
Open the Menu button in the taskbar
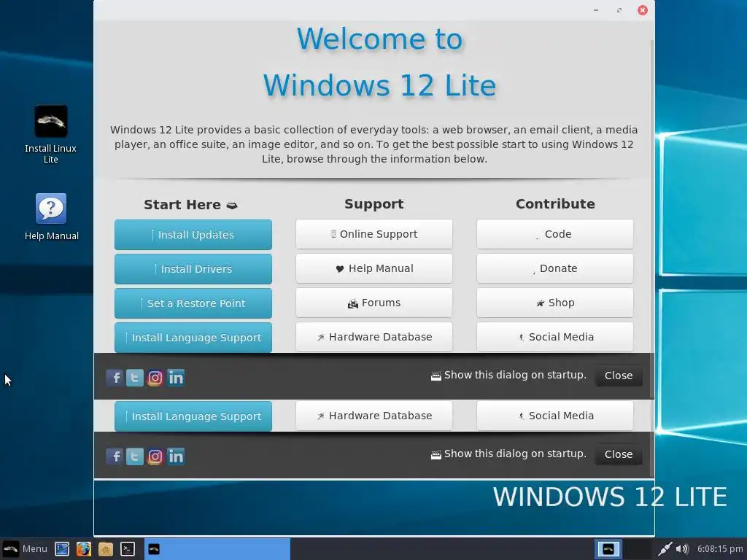coord(25,549)
